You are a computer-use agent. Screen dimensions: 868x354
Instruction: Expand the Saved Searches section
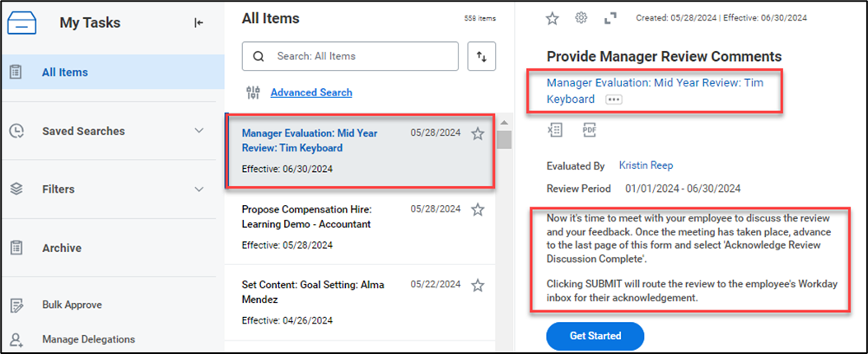[x=198, y=131]
